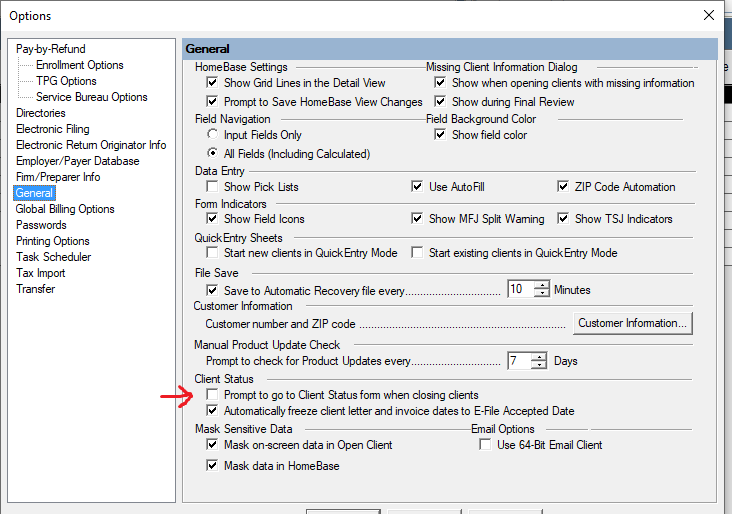Open Global Billing Options category
The width and height of the screenshot is (732, 514).
(x=65, y=209)
